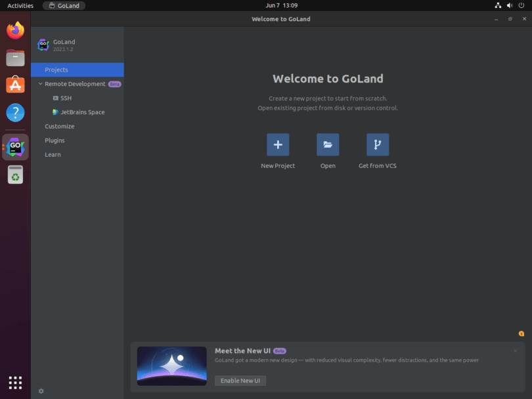This screenshot has width=532, height=399.
Task: Launch GoLand from the Ubuntu dock
Action: [14, 146]
